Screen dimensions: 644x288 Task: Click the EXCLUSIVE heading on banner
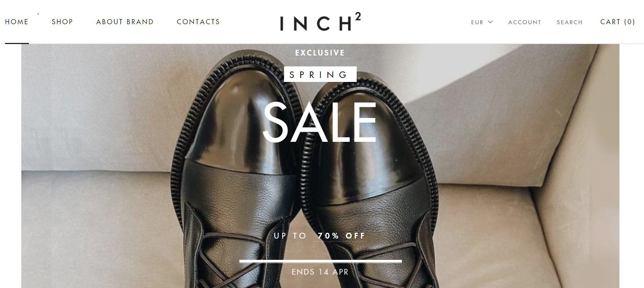(320, 53)
